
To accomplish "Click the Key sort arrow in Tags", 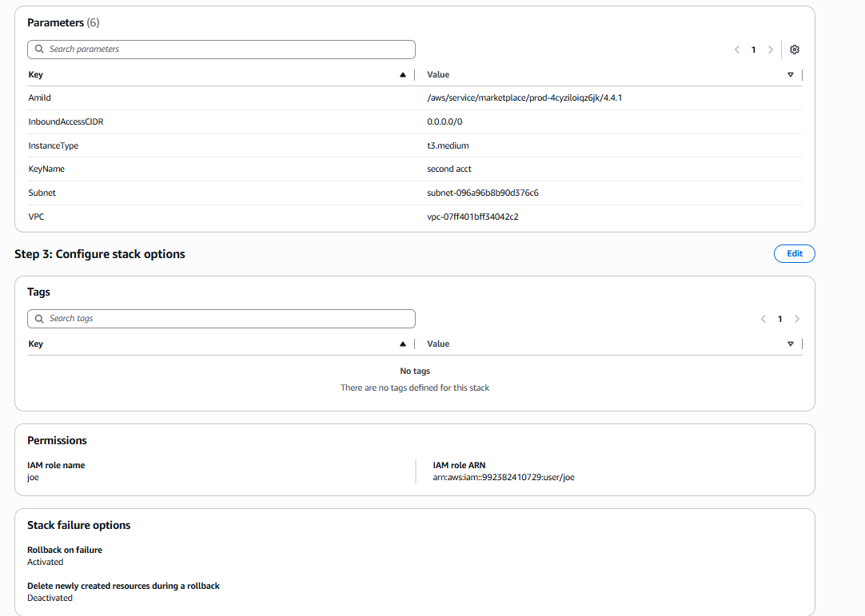I will [403, 344].
